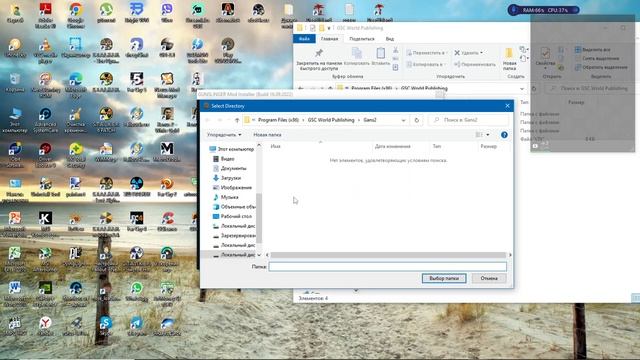Image resolution: width=640 pixels, height=360 pixels.
Task: Open the blue help icon in dialog
Action: 504,135
